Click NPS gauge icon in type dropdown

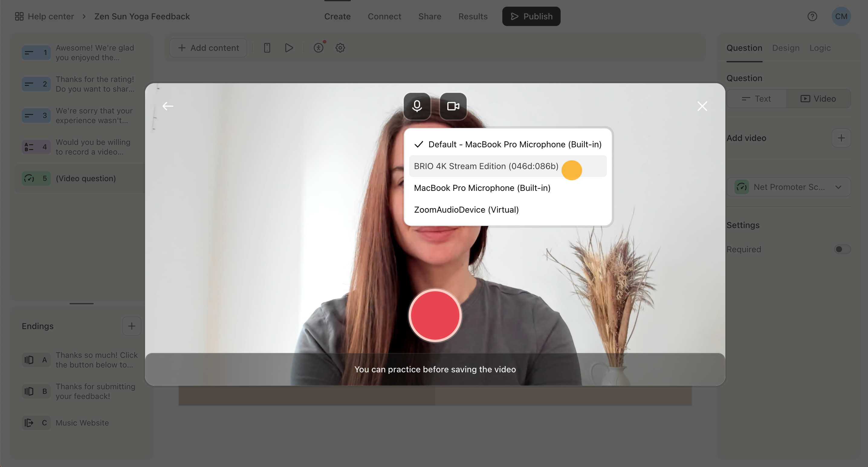tap(741, 187)
